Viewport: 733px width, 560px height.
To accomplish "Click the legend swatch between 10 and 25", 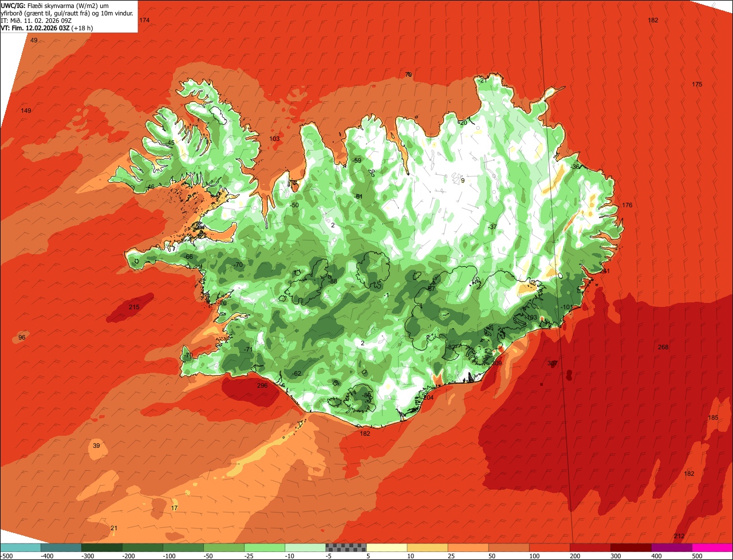I will coord(427,547).
